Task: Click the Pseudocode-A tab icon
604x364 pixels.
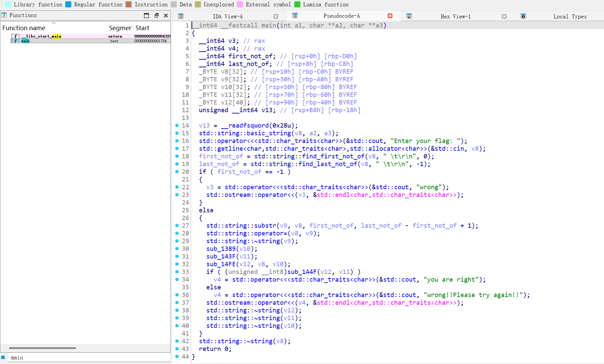Action: click(x=295, y=16)
